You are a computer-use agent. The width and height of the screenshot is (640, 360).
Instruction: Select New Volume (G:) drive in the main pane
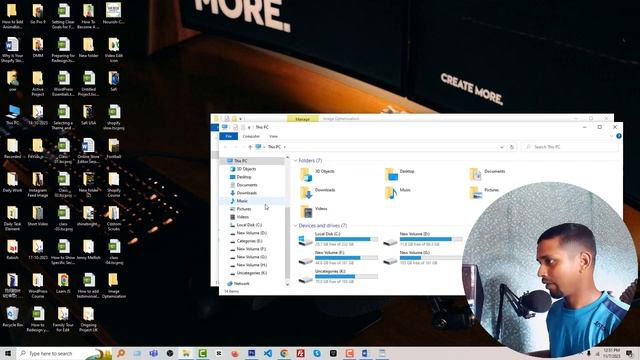423,258
